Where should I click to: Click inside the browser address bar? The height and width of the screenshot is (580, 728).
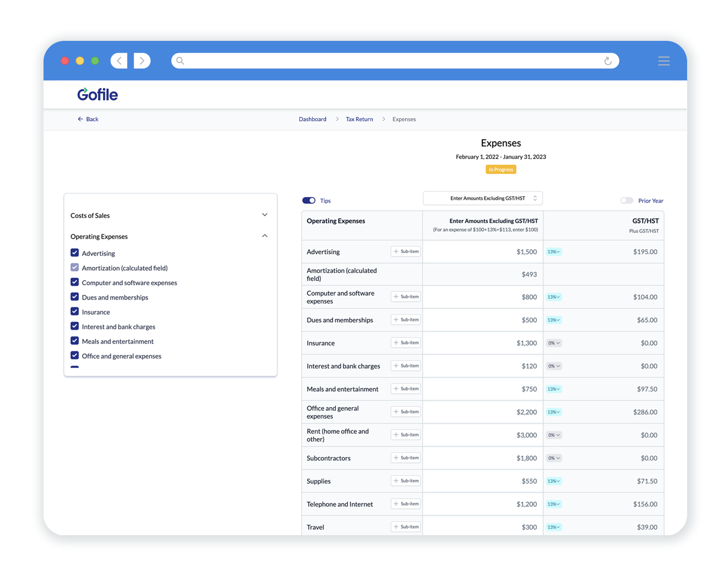coord(391,61)
